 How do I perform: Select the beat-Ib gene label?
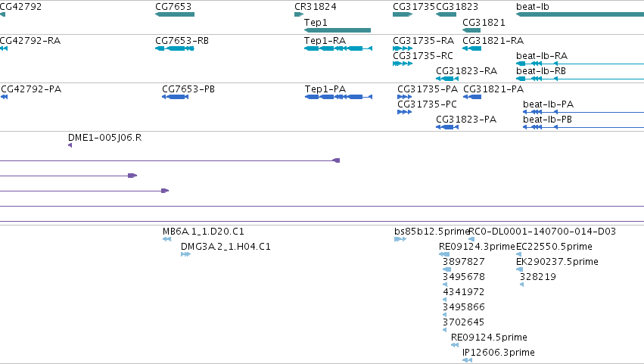[x=533, y=7]
